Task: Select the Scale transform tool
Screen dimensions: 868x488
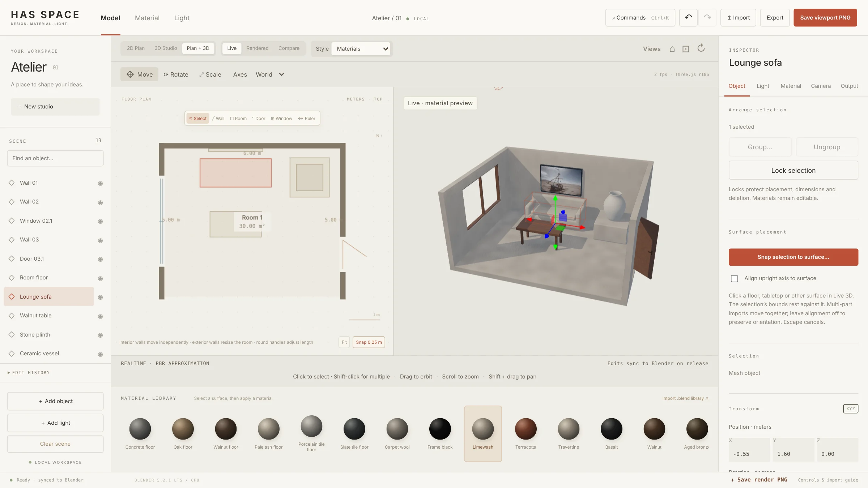Action: 210,74
